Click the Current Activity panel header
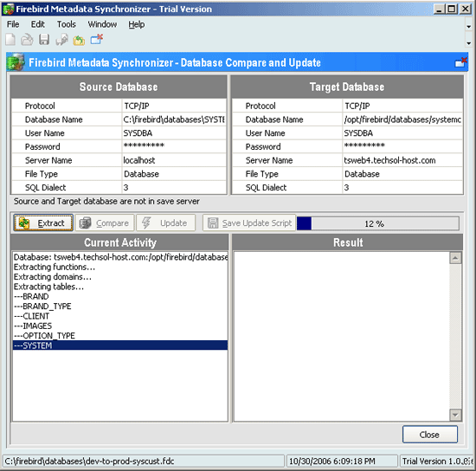The height and width of the screenshot is (471, 476). click(120, 242)
